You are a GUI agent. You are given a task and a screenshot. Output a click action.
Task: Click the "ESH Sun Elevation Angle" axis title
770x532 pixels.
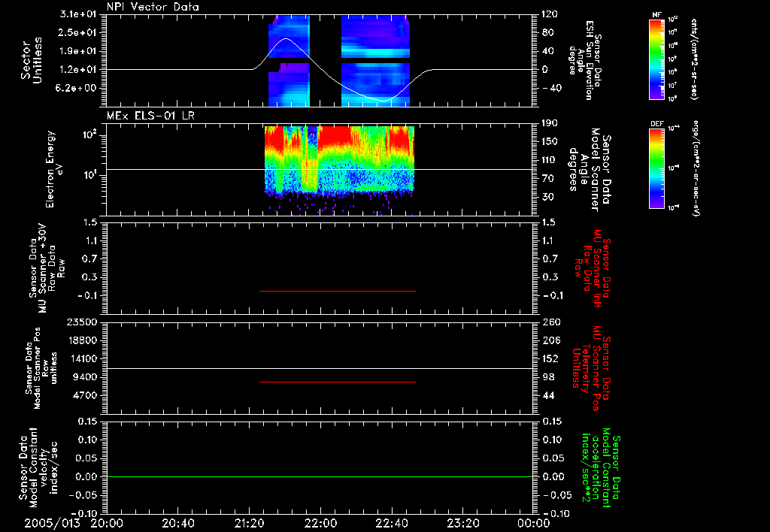(x=584, y=60)
